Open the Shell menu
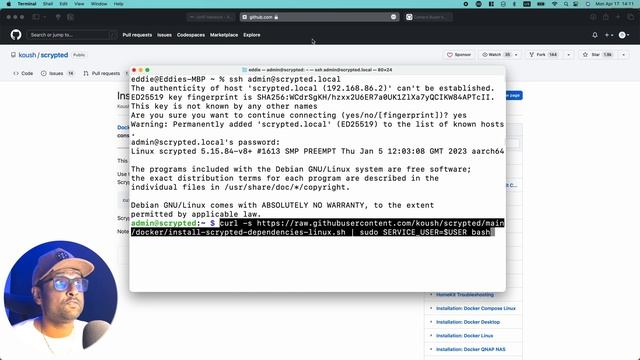Viewport: 640px width, 360px height. 48,4
